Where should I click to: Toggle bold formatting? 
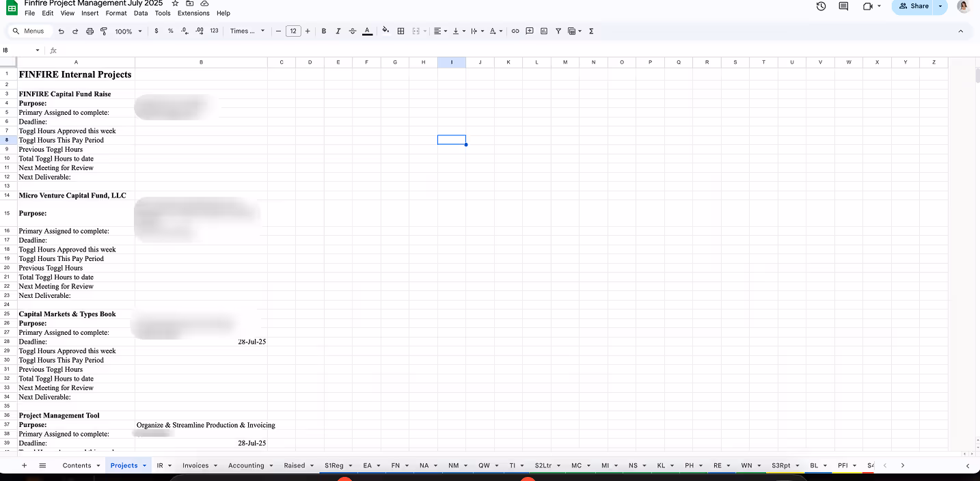tap(323, 31)
